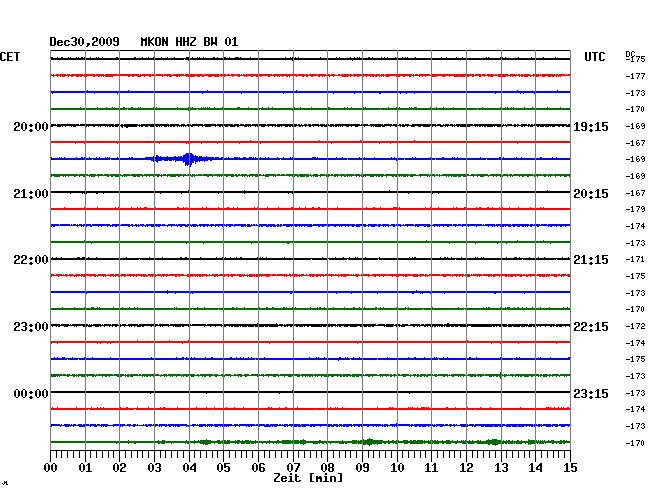Click the DC value beside the 19:15 label
The height and width of the screenshot is (494, 650).
[x=635, y=126]
